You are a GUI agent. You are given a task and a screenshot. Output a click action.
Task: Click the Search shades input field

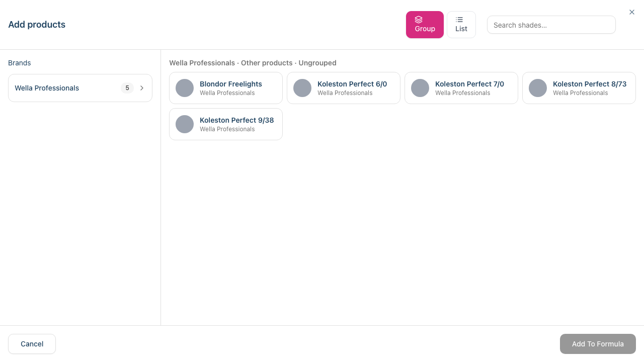[551, 25]
